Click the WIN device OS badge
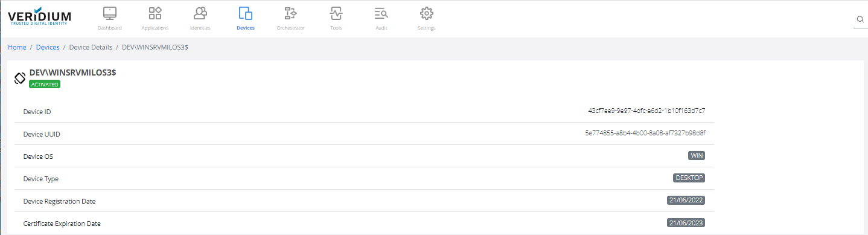The height and width of the screenshot is (235, 868). [x=697, y=156]
